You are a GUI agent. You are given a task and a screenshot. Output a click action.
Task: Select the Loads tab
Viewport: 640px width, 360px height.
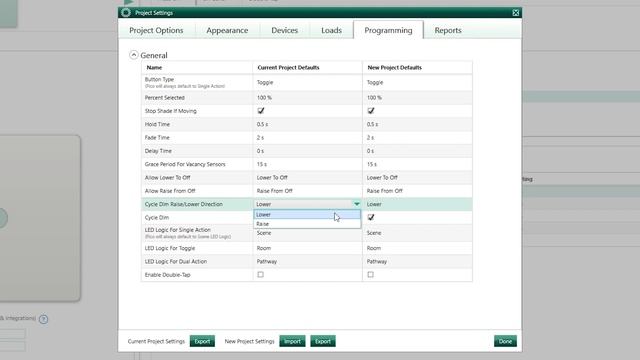coord(331,30)
